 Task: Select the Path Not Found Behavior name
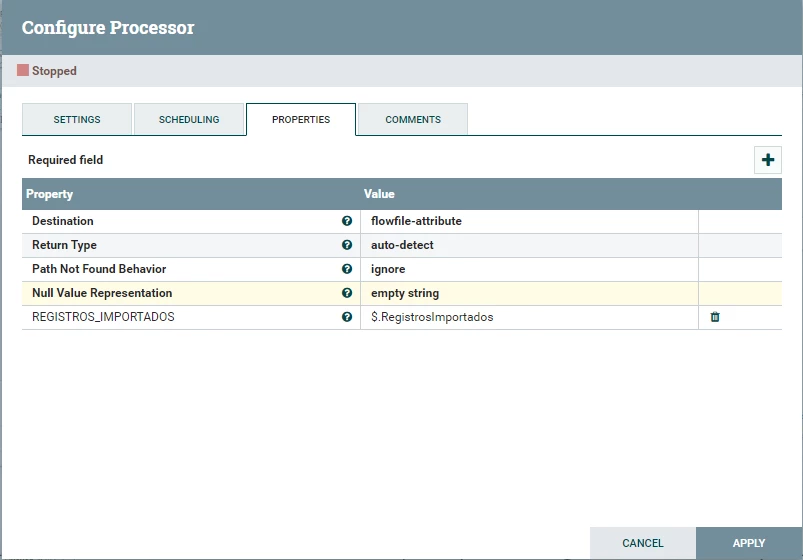pyautogui.click(x=99, y=269)
